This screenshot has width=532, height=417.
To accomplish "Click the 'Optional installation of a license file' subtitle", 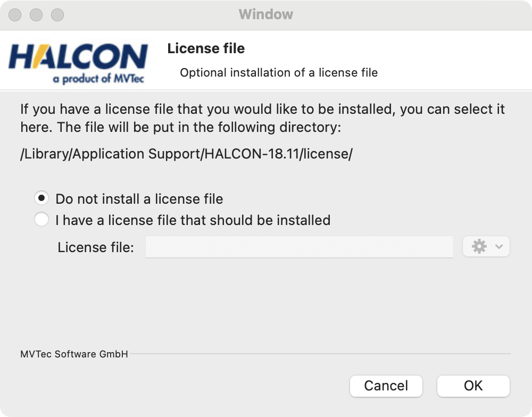I will click(279, 73).
